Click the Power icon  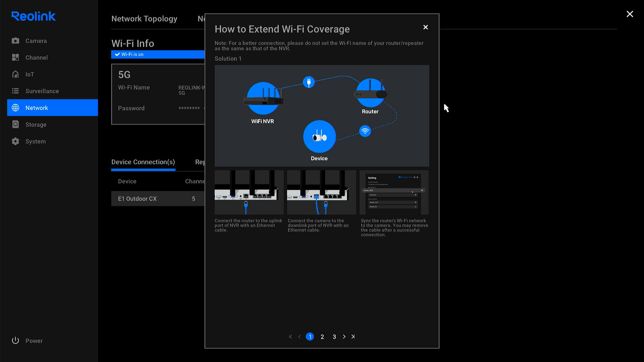click(x=15, y=341)
